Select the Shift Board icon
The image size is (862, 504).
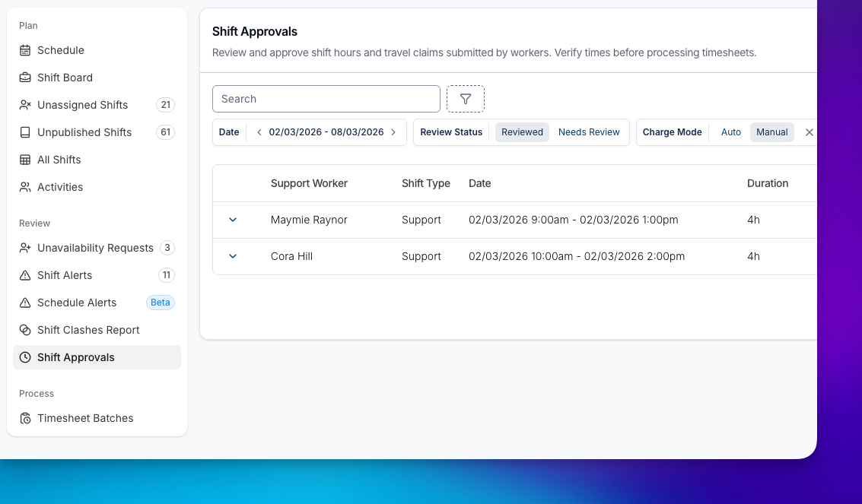[x=25, y=78]
